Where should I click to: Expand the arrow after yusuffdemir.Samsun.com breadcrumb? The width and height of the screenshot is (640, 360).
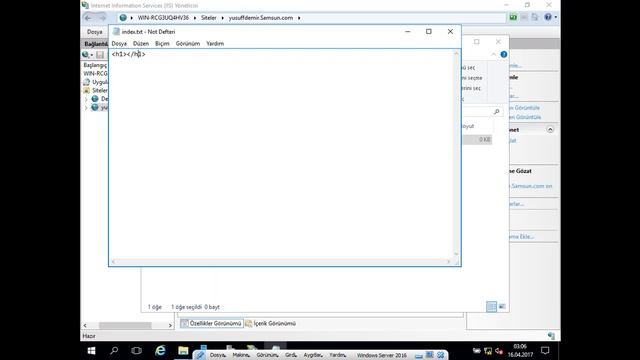click(299, 18)
